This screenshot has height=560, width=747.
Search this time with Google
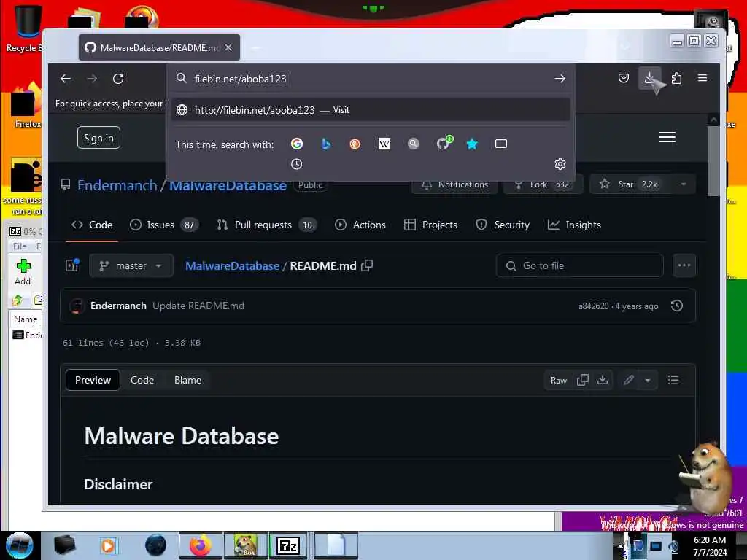coord(297,144)
